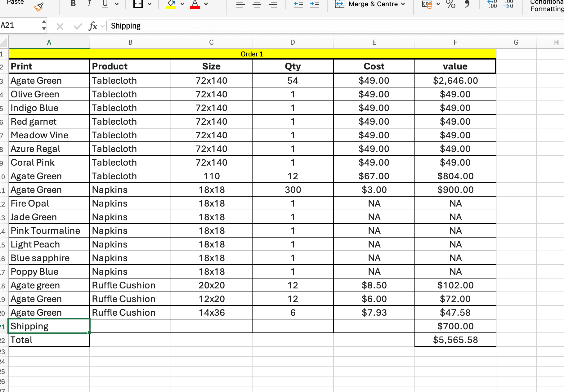This screenshot has height=392, width=564.
Task: Select column F header
Action: 455,42
